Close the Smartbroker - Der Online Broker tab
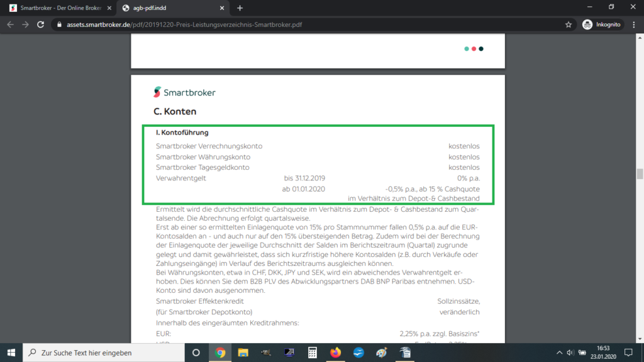Viewport: 644px width, 362px height. [109, 8]
